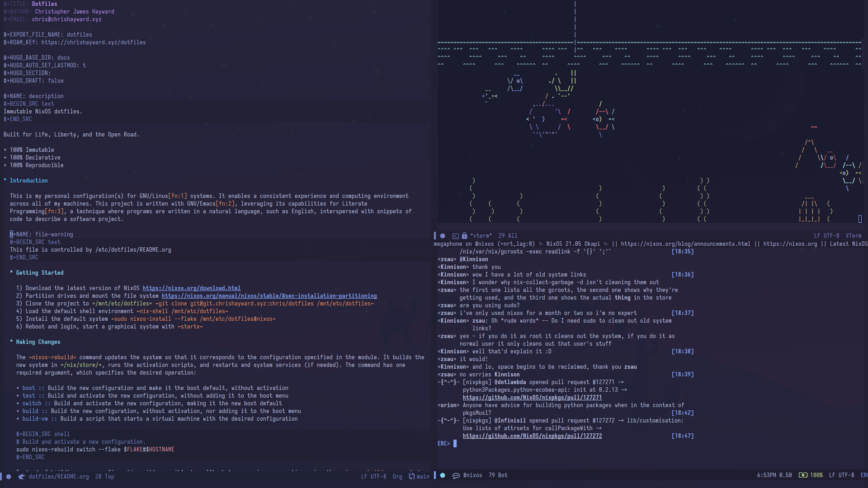Open the Introduction section expander

click(5, 181)
